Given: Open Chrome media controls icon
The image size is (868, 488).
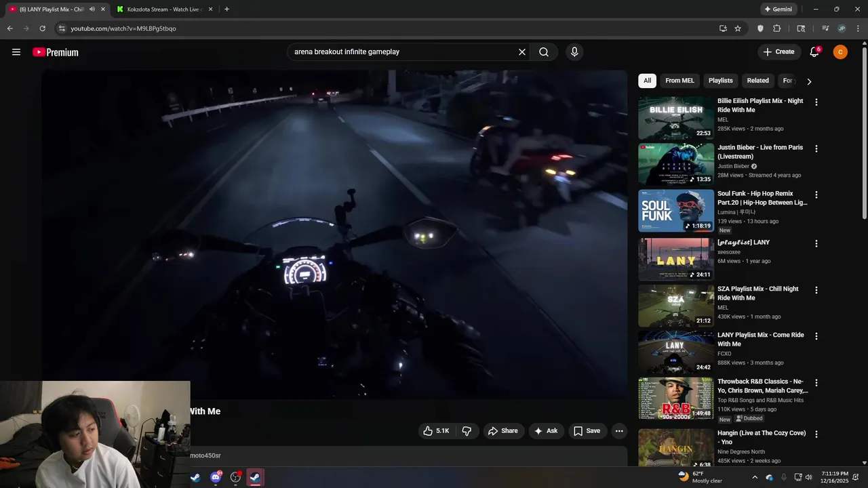Looking at the screenshot, I should [x=825, y=28].
